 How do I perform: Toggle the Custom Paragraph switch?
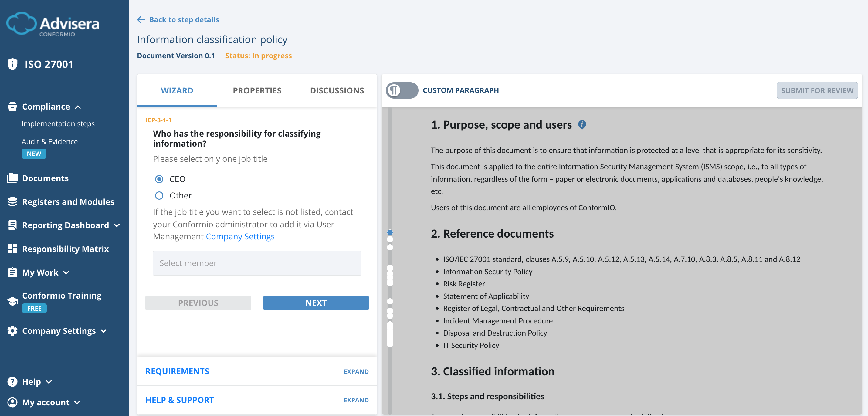(x=403, y=90)
